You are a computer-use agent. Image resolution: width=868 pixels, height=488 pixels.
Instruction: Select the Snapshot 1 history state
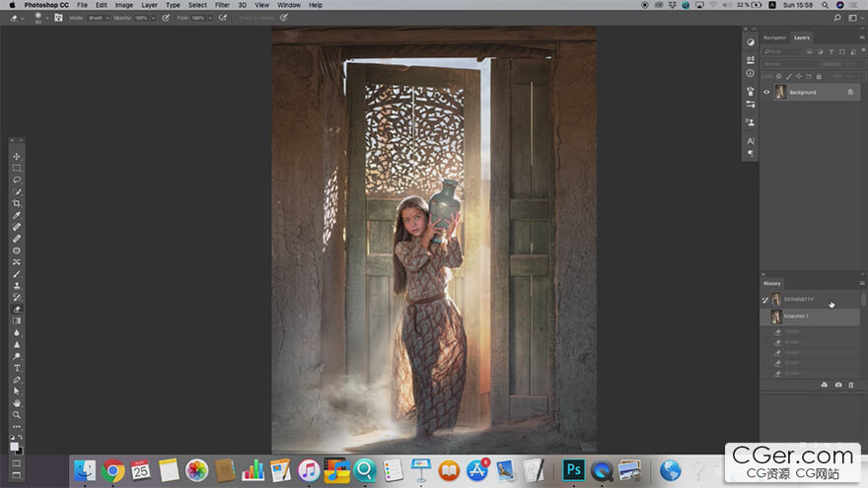(811, 316)
